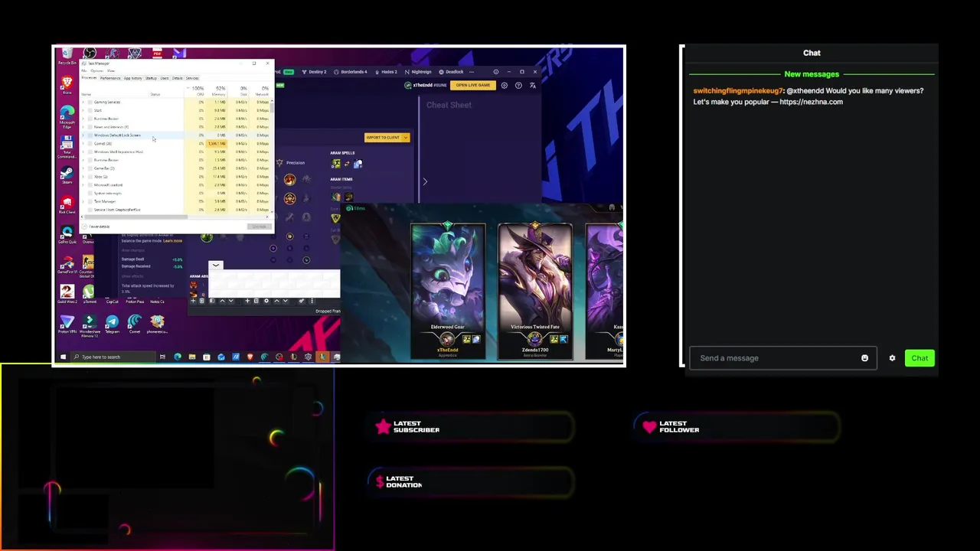Open Mail from the taskbar
Image resolution: width=980 pixels, height=551 pixels.
(221, 357)
